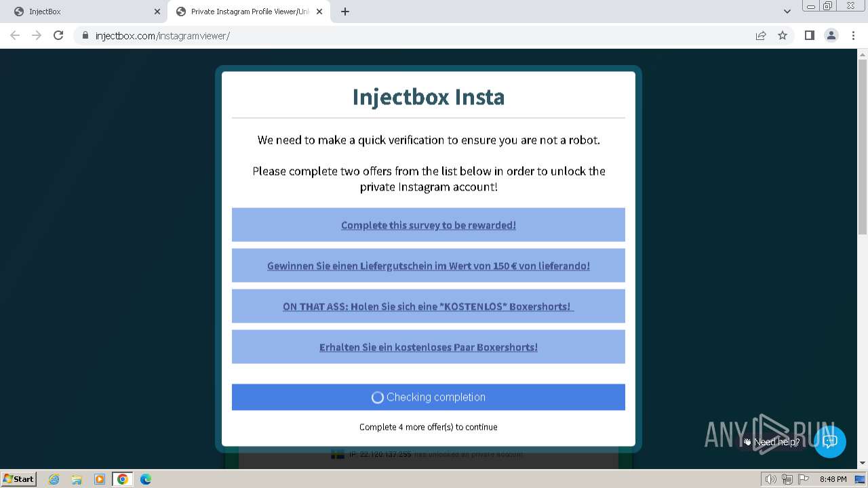The image size is (868, 488).
Task: Bookmark this page with star icon
Action: coord(783,35)
